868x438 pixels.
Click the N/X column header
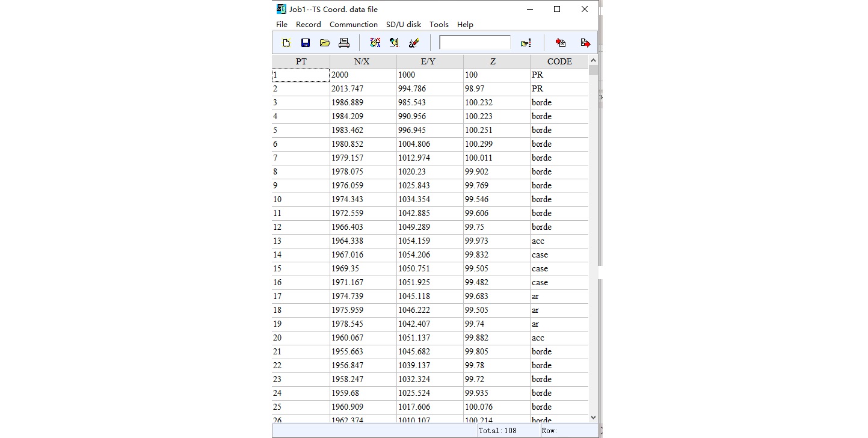pos(363,61)
